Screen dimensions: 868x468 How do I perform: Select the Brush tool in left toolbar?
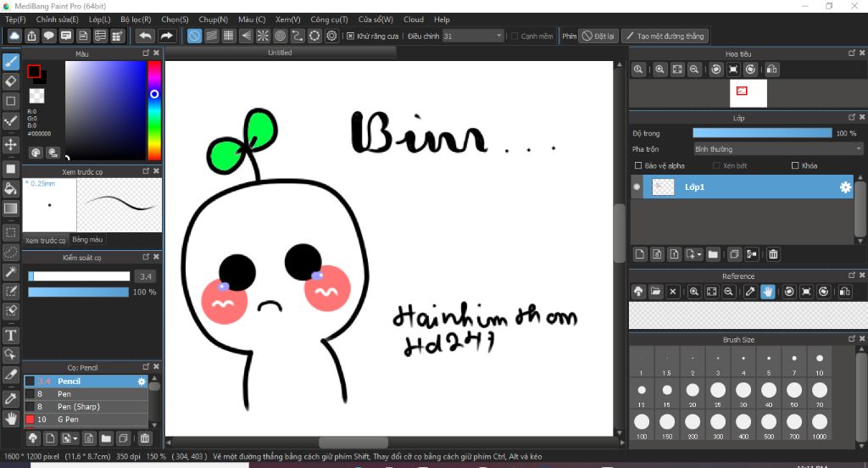point(10,62)
